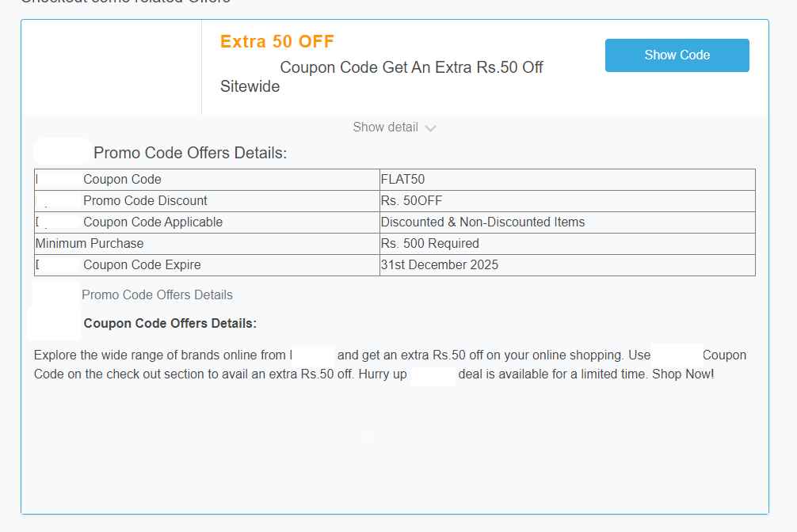The image size is (797, 532).
Task: Click the blank store logo area in offer card
Action: [x=112, y=68]
